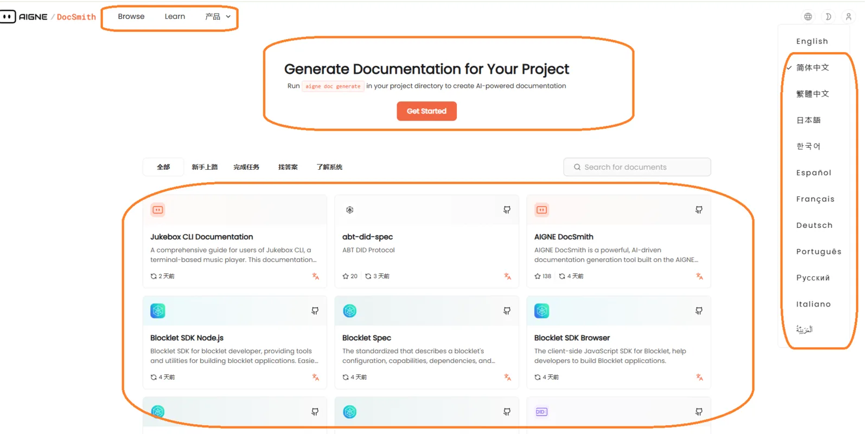Open GitHub icon on Blocklet SDK Node.js card

(315, 311)
